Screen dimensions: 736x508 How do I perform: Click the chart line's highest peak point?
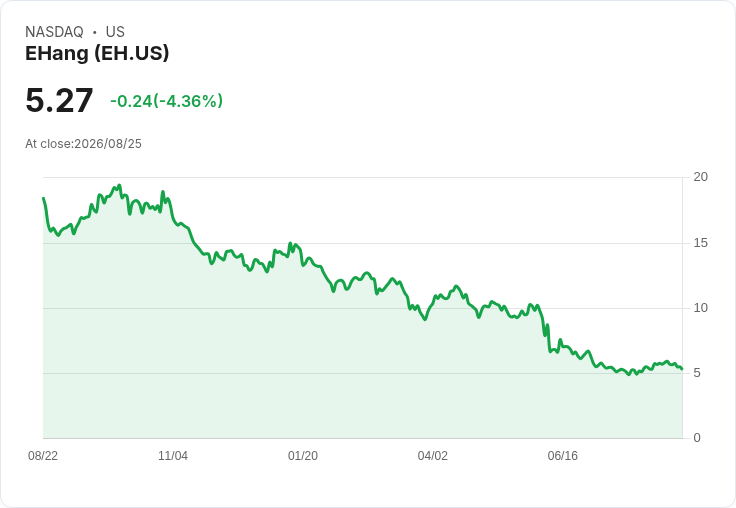tap(119, 185)
